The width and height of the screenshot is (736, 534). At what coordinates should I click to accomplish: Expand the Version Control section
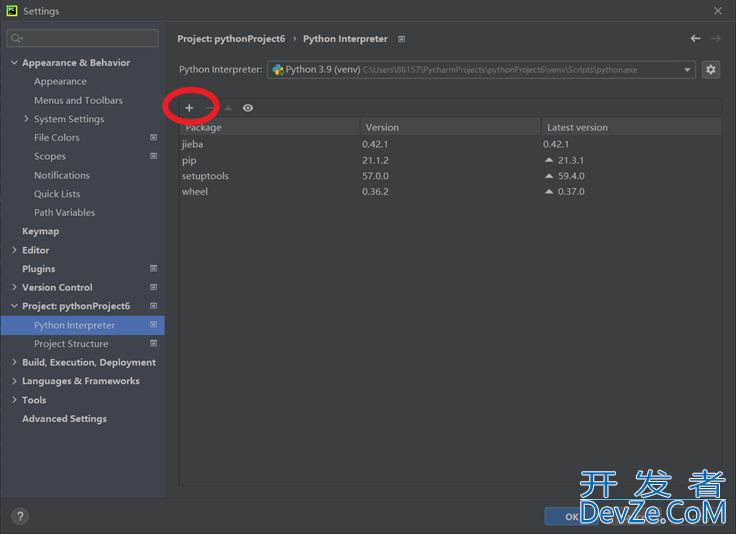(14, 287)
